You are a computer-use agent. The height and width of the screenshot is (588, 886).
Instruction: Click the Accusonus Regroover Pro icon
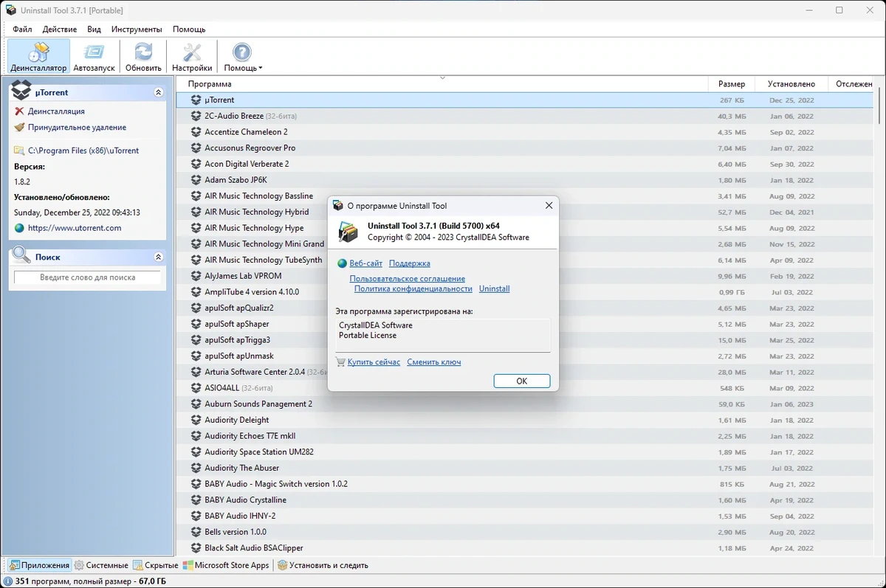196,148
